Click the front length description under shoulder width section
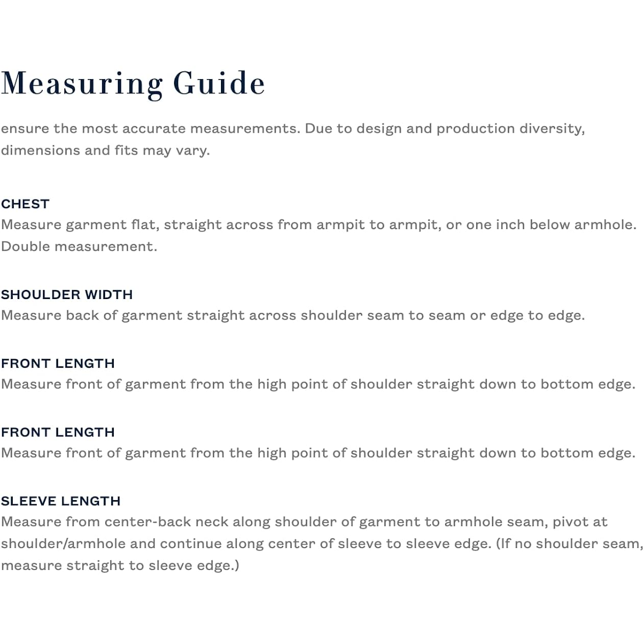644x644 pixels. tap(318, 384)
